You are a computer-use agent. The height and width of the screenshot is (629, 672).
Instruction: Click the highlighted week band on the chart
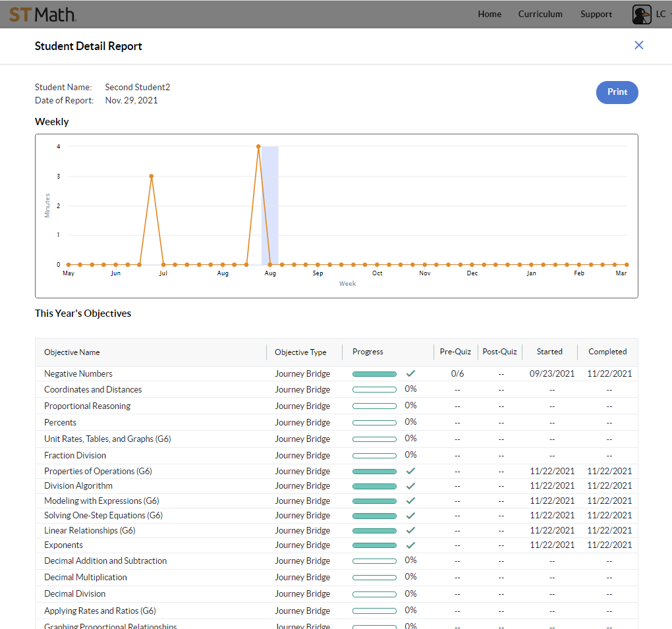(268, 204)
